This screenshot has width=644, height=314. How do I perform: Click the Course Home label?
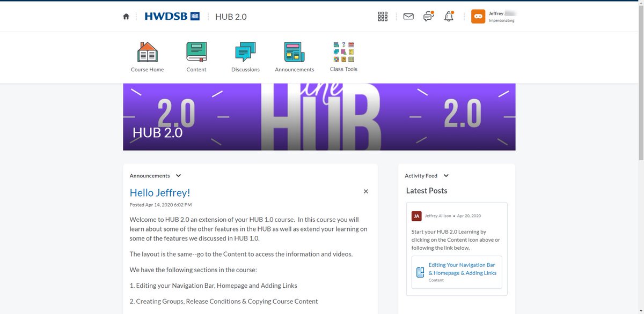click(x=148, y=70)
